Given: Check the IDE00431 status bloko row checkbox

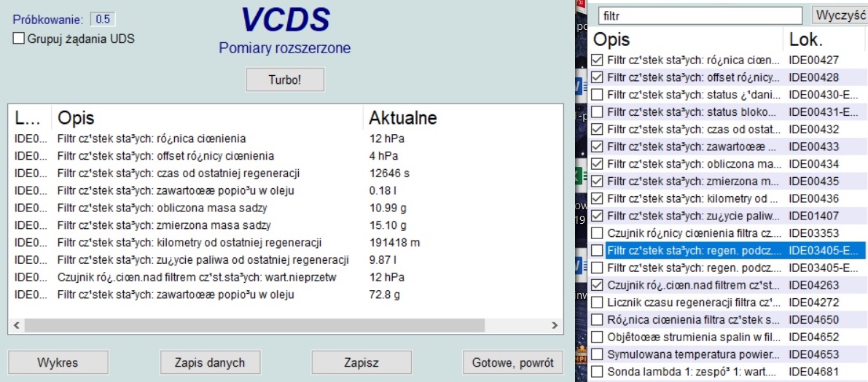Looking at the screenshot, I should point(597,112).
